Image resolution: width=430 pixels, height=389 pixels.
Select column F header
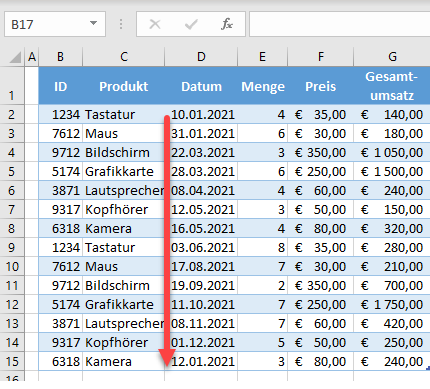[320, 57]
